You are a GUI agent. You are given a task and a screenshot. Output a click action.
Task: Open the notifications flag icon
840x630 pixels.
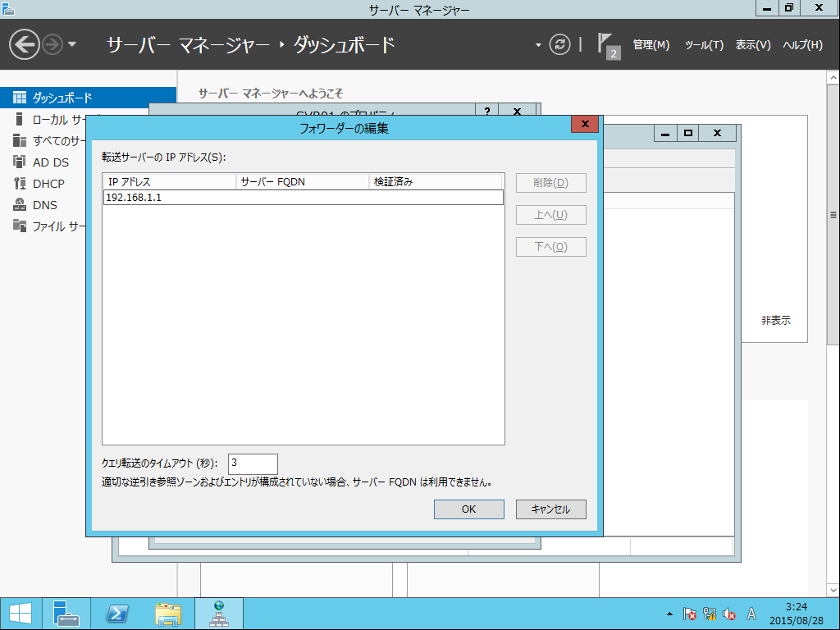(608, 46)
